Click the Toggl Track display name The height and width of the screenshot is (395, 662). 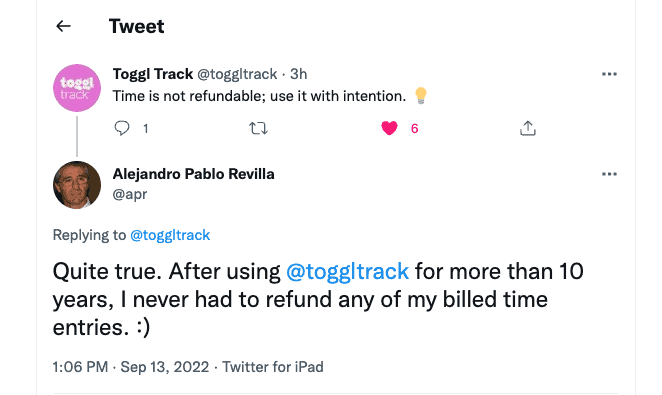click(152, 74)
